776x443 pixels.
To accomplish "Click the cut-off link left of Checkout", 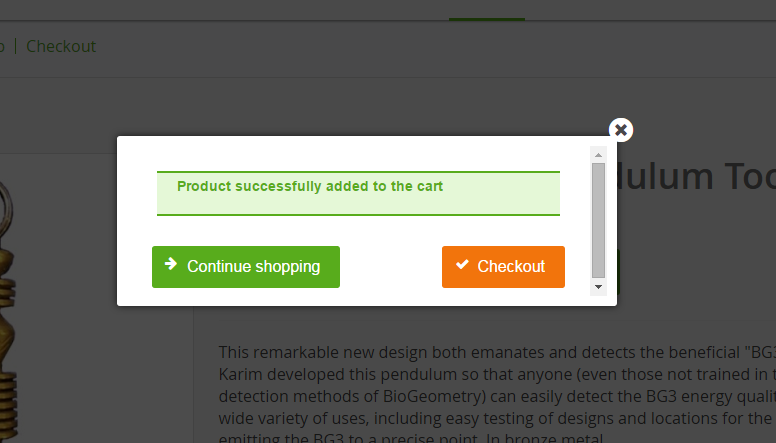I will click(x=2, y=46).
